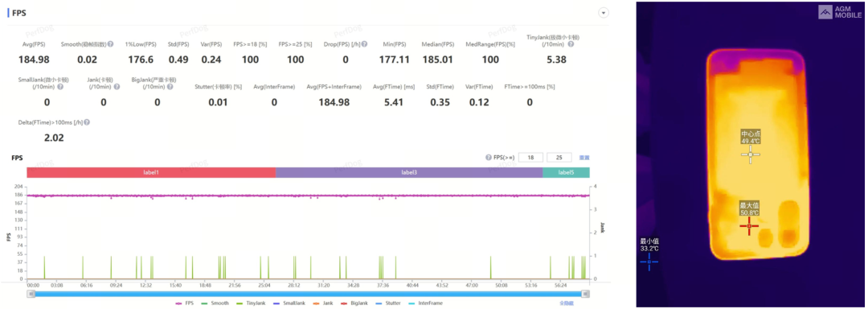
Task: Click AGM MOBILE logo on thermal image
Action: click(841, 12)
